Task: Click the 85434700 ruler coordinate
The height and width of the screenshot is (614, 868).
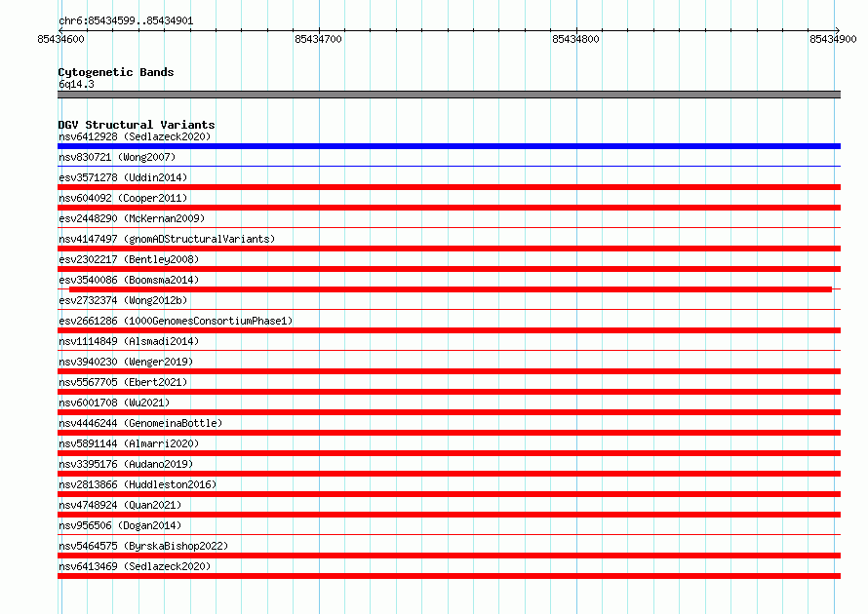Action: (x=318, y=39)
